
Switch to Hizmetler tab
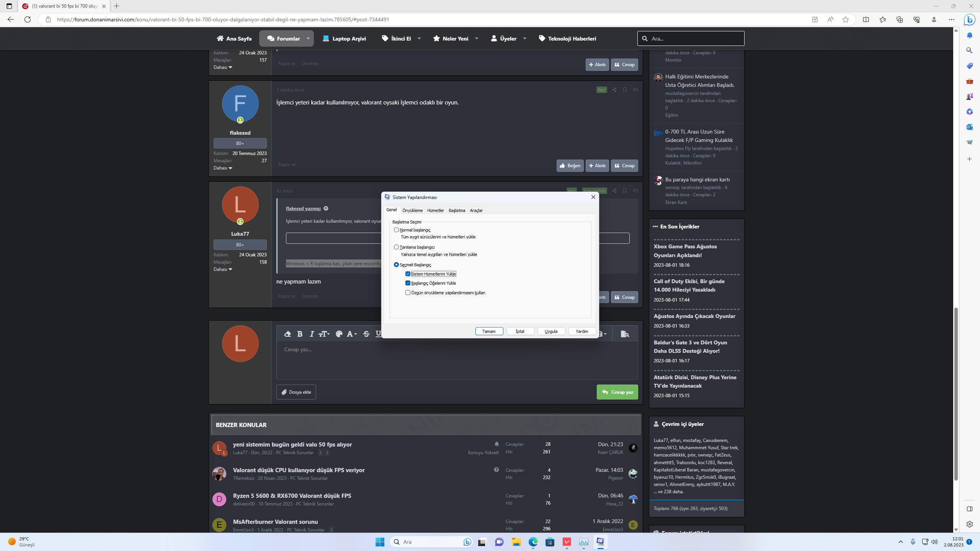click(435, 210)
